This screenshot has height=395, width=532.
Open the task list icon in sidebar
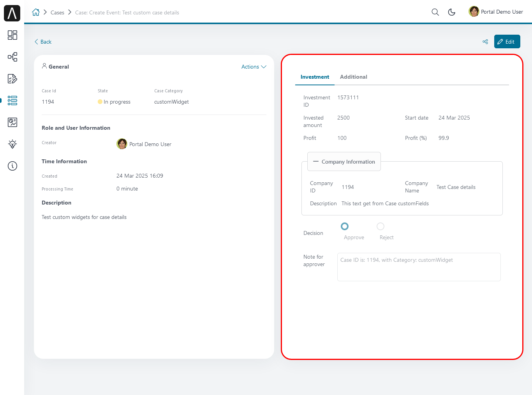tap(12, 79)
